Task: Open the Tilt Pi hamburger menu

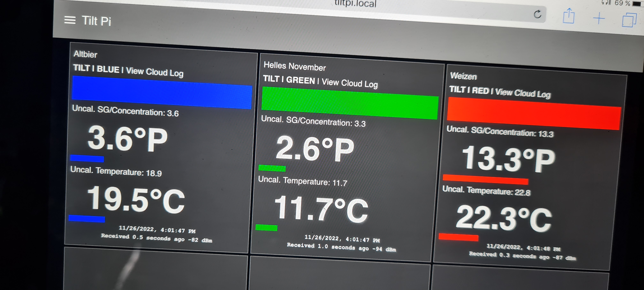Action: coord(70,20)
